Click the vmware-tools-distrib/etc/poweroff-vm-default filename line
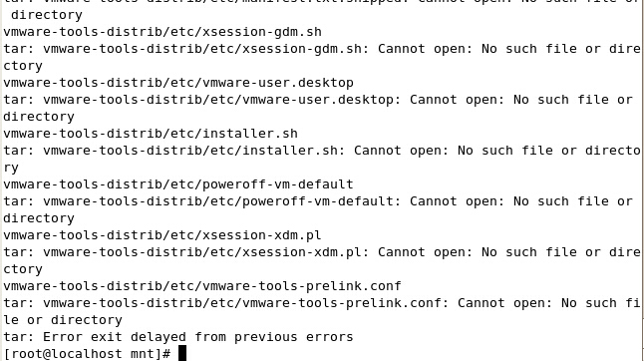The image size is (644, 361). (x=178, y=184)
